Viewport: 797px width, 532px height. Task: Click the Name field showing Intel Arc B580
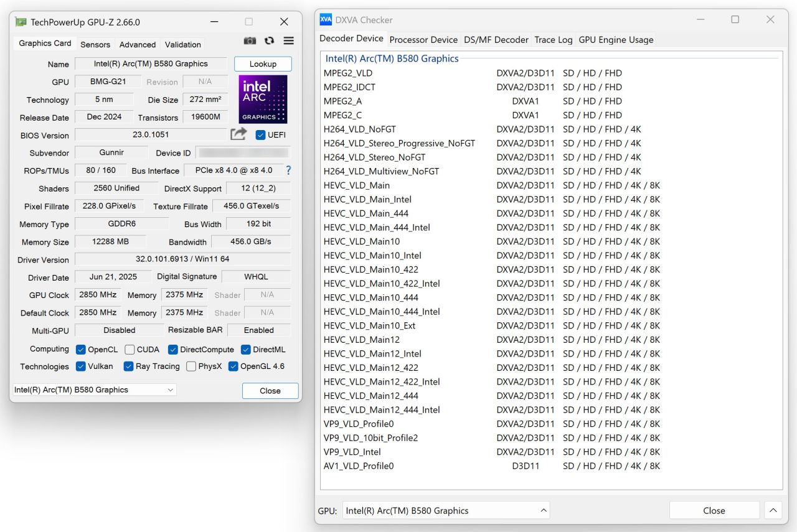click(x=151, y=64)
